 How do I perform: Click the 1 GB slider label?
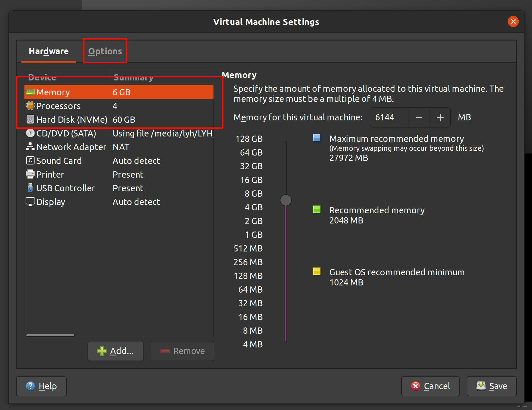254,234
